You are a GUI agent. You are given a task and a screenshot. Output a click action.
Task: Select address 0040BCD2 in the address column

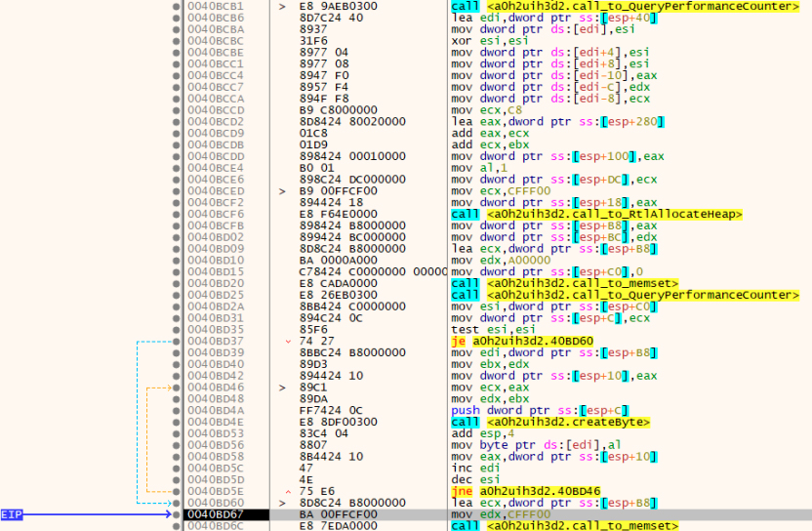216,122
